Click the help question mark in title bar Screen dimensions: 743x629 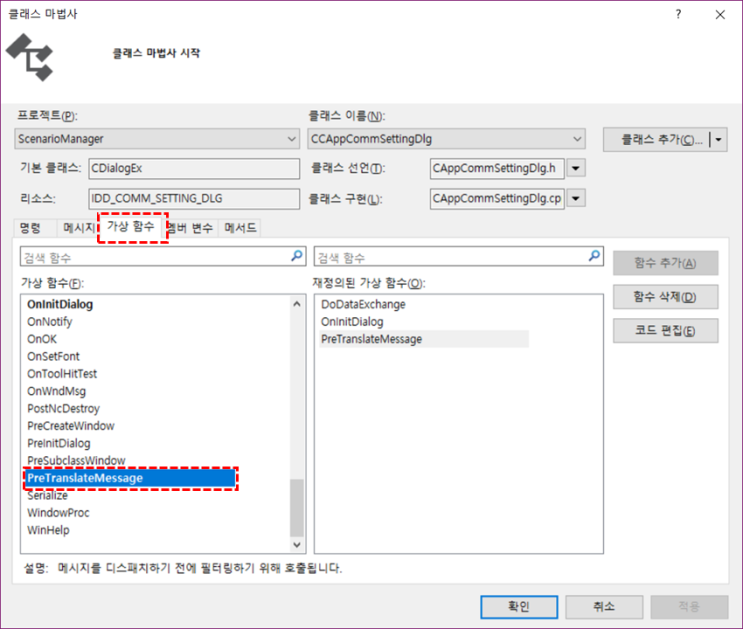pyautogui.click(x=679, y=14)
